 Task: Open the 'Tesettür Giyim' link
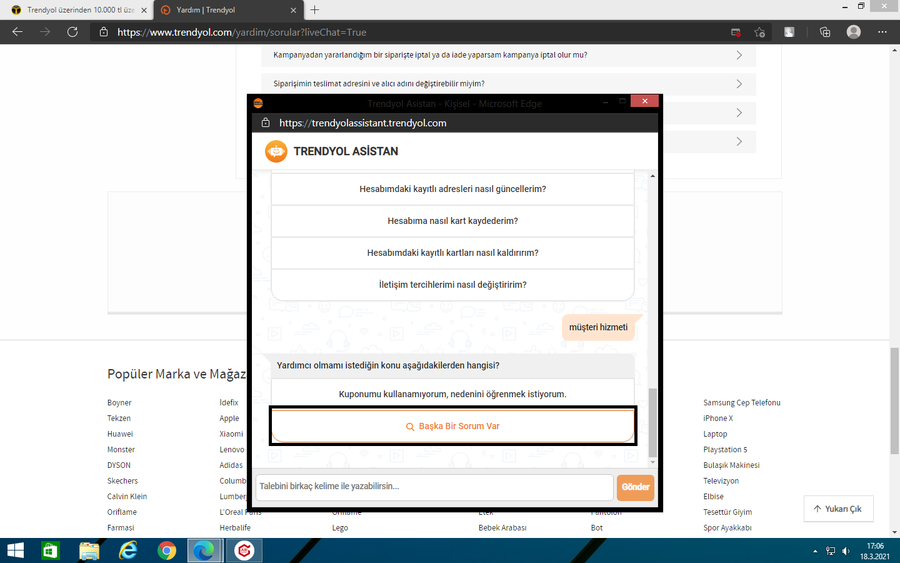(727, 512)
